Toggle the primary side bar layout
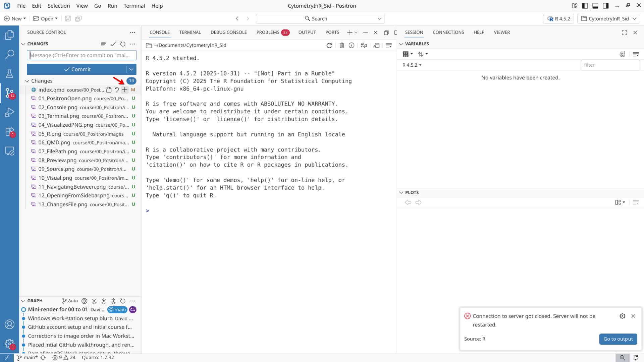Screen dimensions: 644x362 585,6
